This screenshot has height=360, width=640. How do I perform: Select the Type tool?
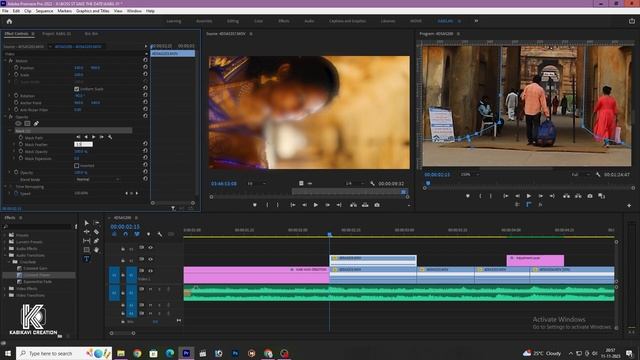(x=87, y=259)
